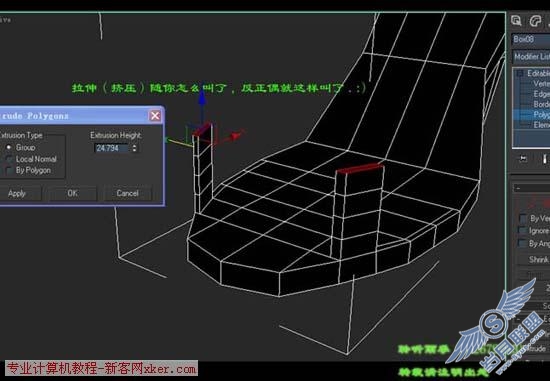
Task: Enable the By Angle checkbox
Action: (523, 243)
